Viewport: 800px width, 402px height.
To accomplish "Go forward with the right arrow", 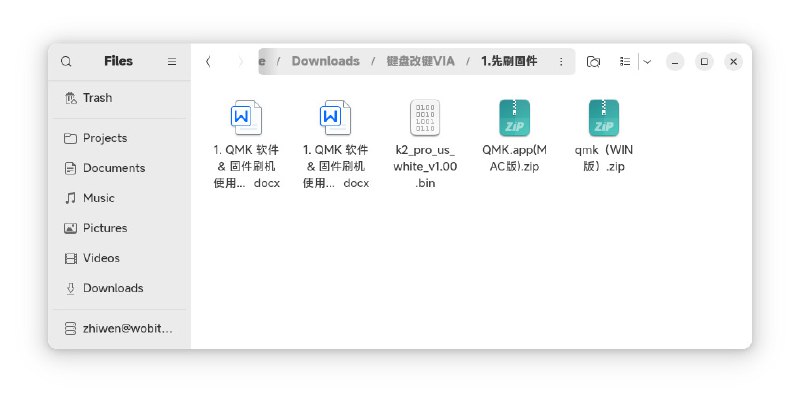I will point(241,62).
